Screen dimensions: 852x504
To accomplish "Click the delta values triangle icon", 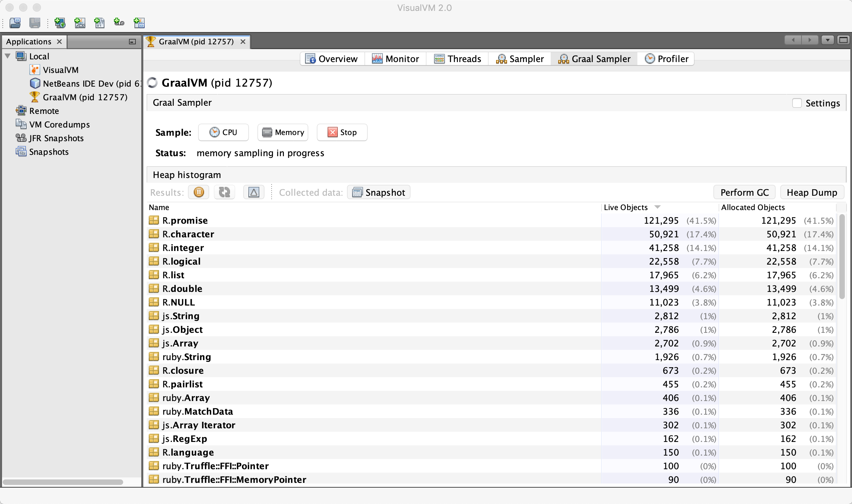I will (x=254, y=192).
